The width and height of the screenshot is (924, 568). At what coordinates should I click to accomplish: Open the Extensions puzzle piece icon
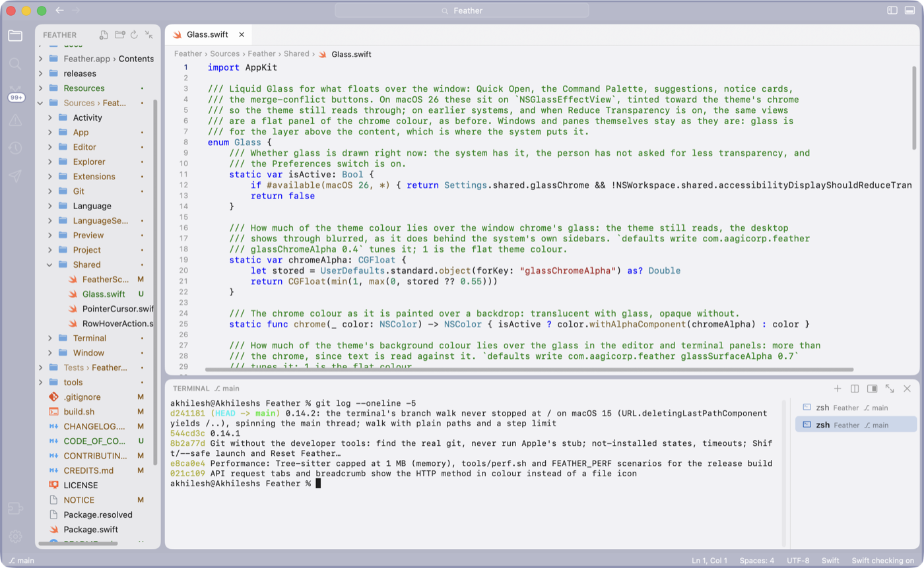[15, 508]
